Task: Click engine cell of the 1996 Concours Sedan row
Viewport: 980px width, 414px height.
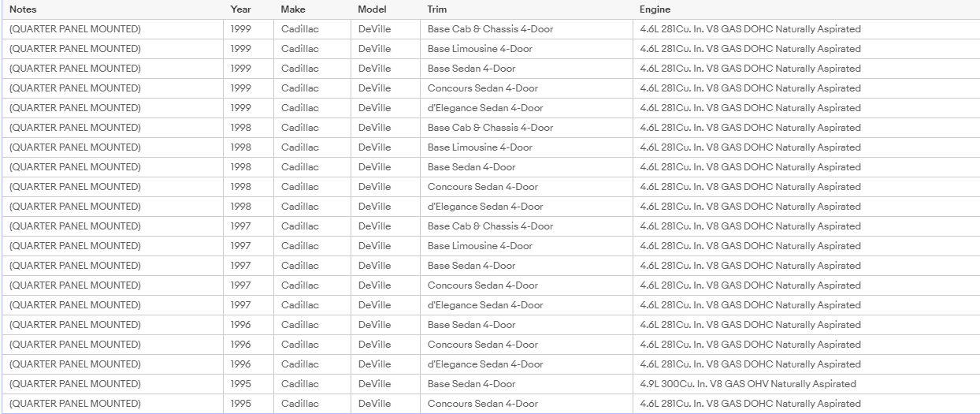Action: (806, 345)
